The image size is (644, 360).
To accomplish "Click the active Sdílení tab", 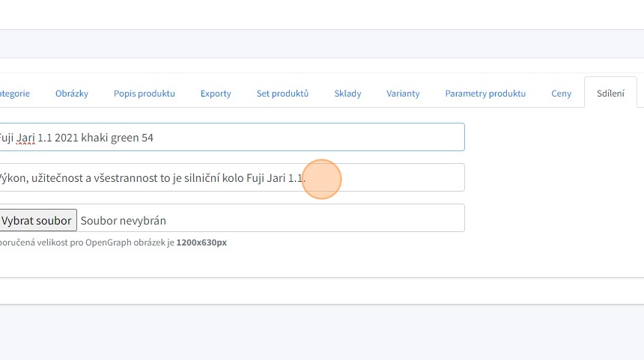I will 610,94.
